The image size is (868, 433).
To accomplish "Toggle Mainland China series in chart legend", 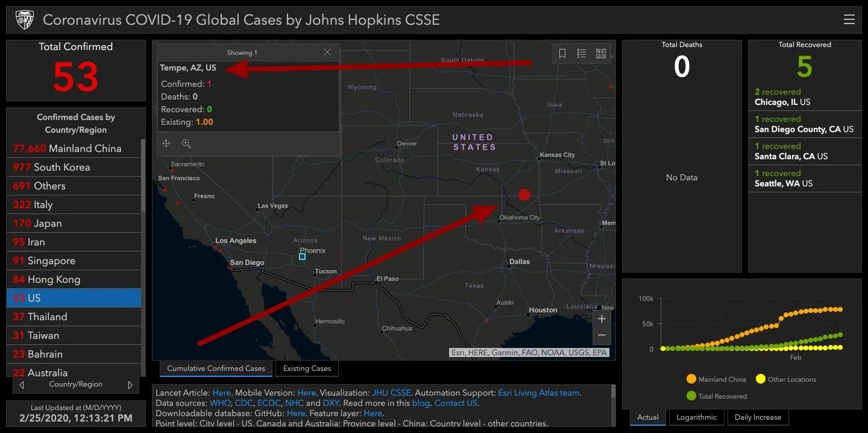I will point(716,379).
